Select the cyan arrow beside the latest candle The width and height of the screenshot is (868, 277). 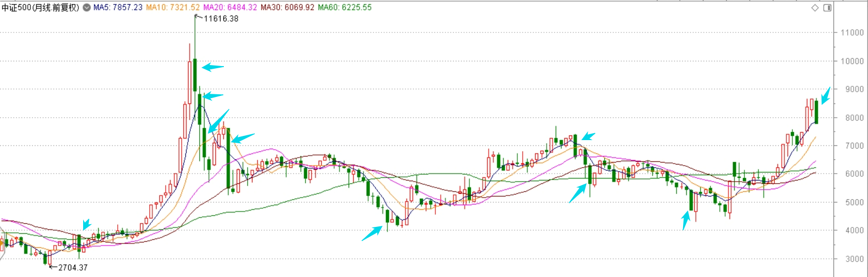825,96
